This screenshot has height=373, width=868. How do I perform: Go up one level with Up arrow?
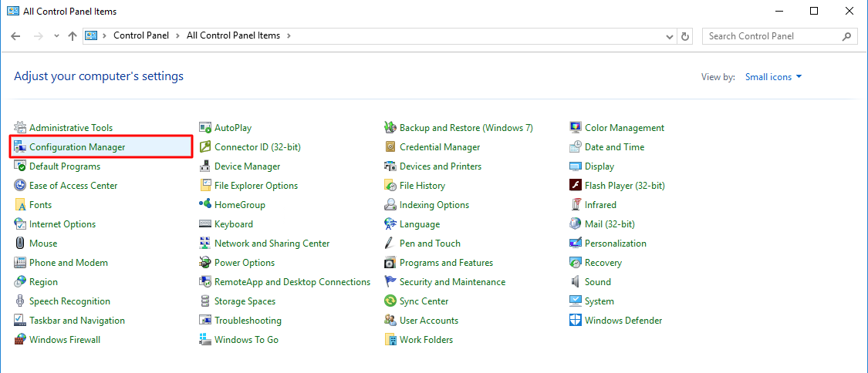point(72,36)
